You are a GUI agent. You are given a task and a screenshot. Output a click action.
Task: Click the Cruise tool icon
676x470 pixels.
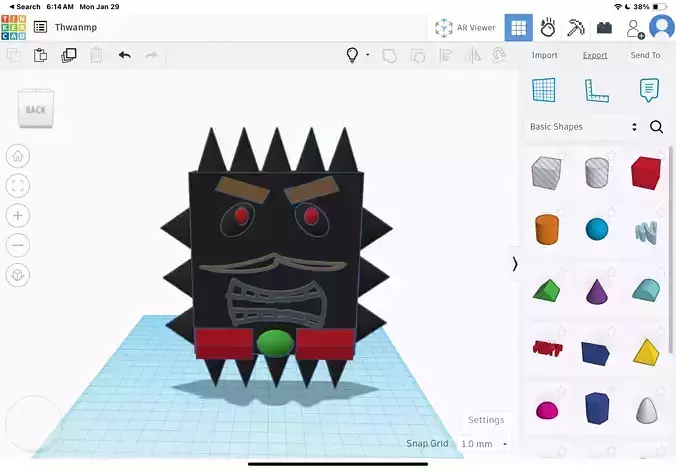click(x=499, y=55)
